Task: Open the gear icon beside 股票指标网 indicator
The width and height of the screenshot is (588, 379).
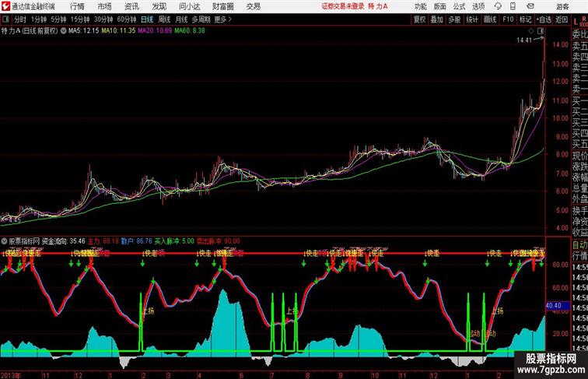Action: point(4,241)
